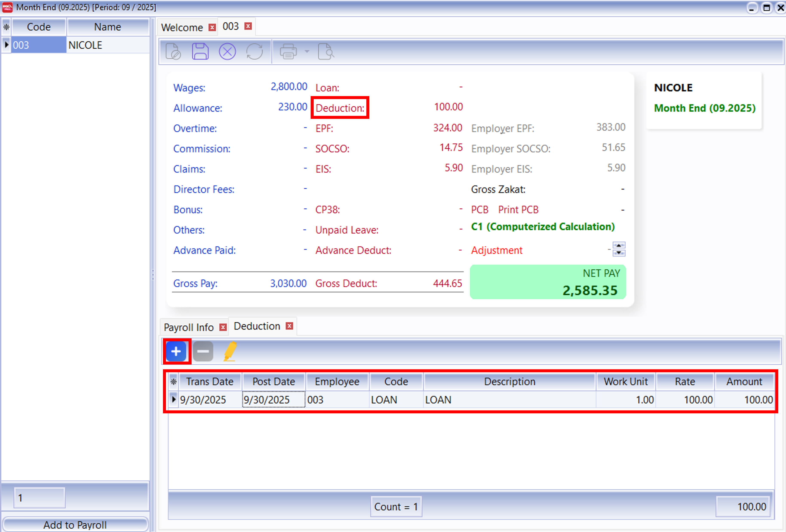The height and width of the screenshot is (532, 786).
Task: Click the Amount column header
Action: pos(744,382)
